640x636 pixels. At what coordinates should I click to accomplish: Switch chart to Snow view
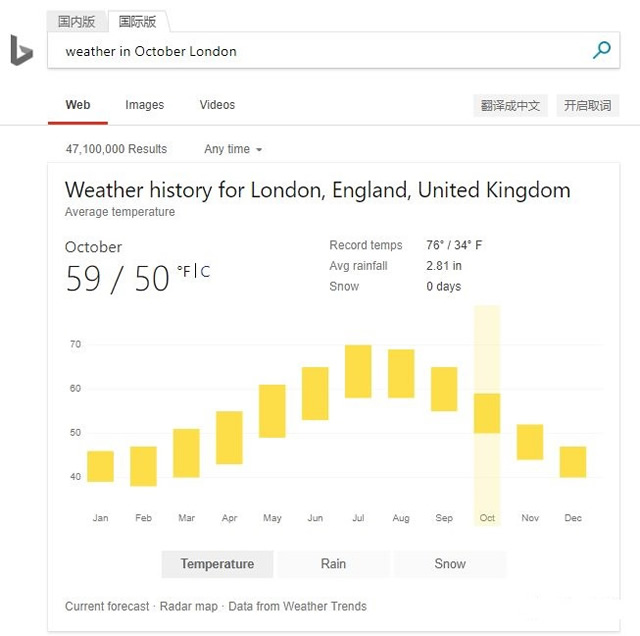click(x=450, y=564)
